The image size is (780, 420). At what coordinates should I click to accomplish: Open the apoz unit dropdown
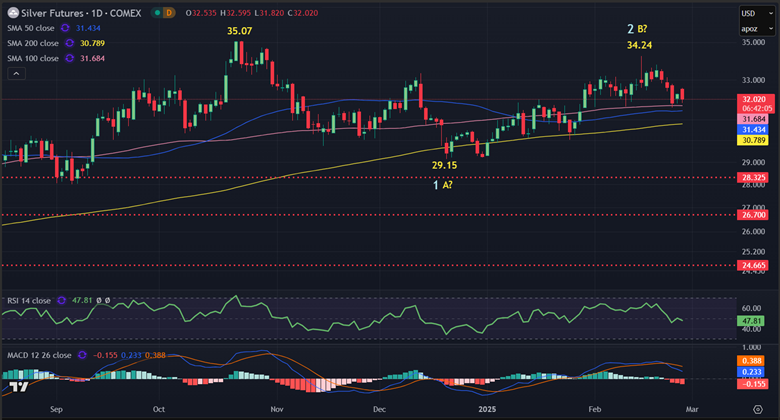click(757, 29)
